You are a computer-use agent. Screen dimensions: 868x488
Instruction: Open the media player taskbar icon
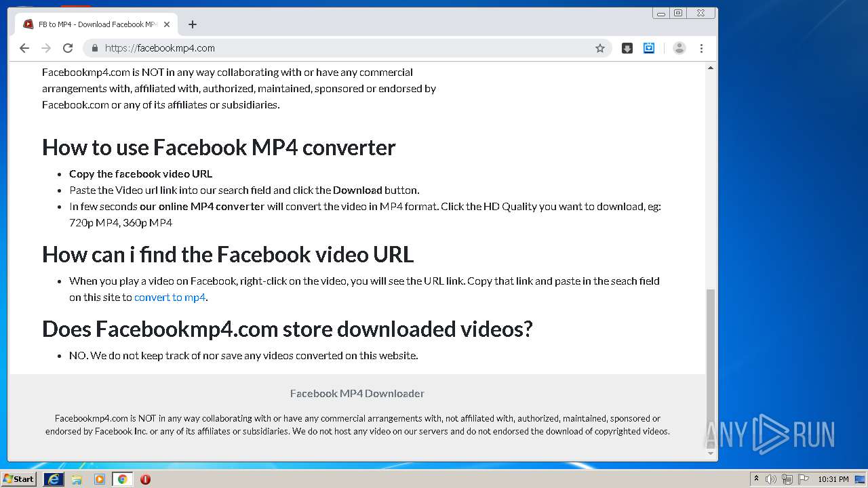tap(100, 479)
